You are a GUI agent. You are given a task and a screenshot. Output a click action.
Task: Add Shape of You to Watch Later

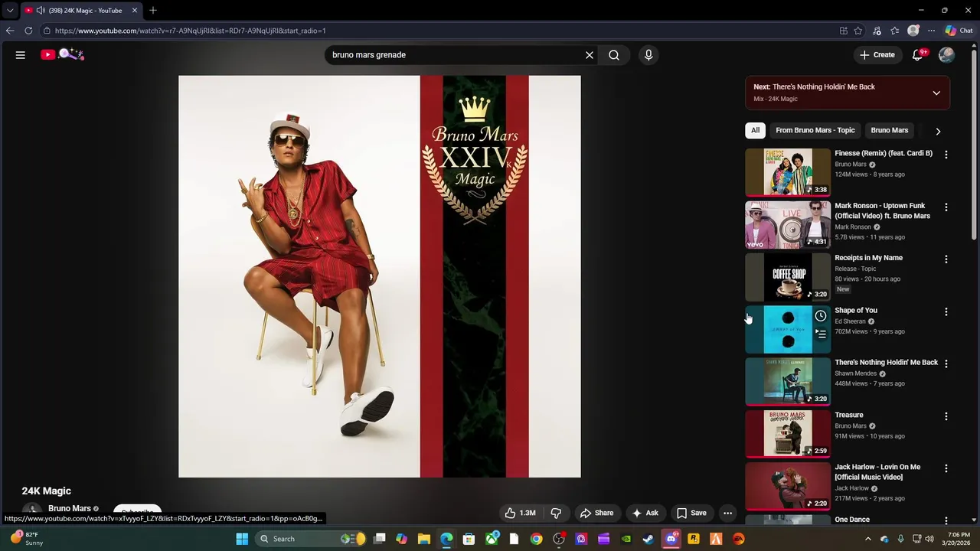coord(820,316)
